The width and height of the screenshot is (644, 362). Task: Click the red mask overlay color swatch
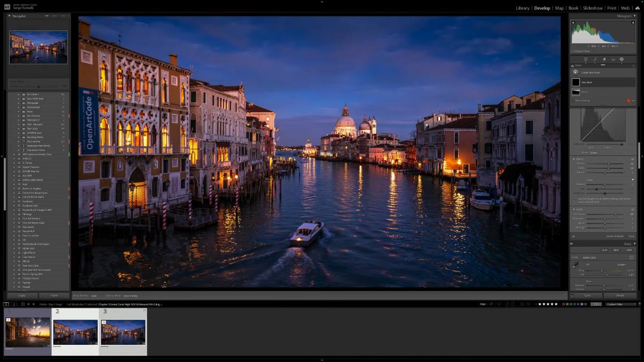628,100
